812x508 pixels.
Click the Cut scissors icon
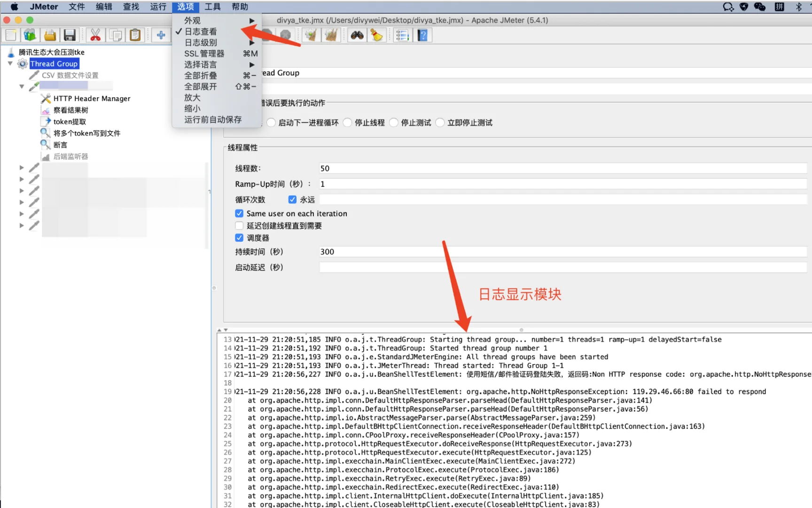[95, 35]
